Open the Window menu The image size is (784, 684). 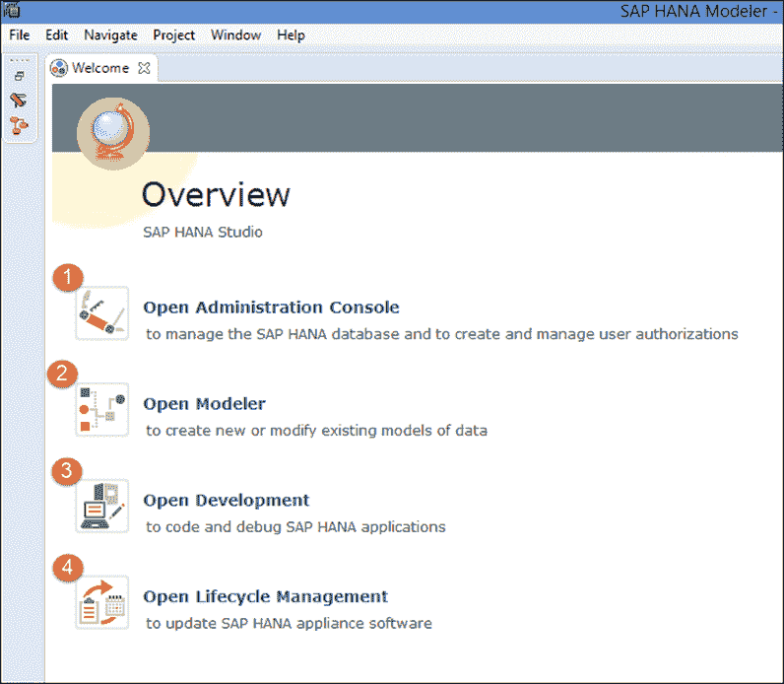click(x=236, y=35)
